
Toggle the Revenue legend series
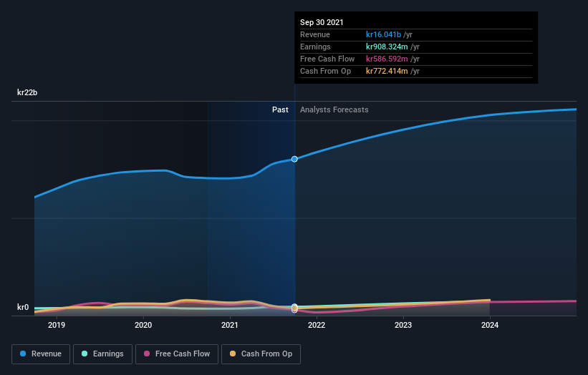tap(41, 354)
